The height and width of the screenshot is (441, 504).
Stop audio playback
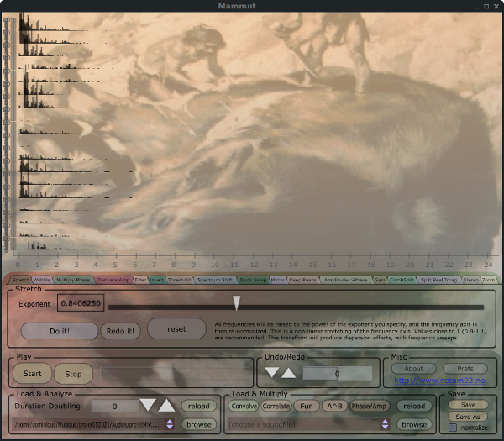point(73,374)
